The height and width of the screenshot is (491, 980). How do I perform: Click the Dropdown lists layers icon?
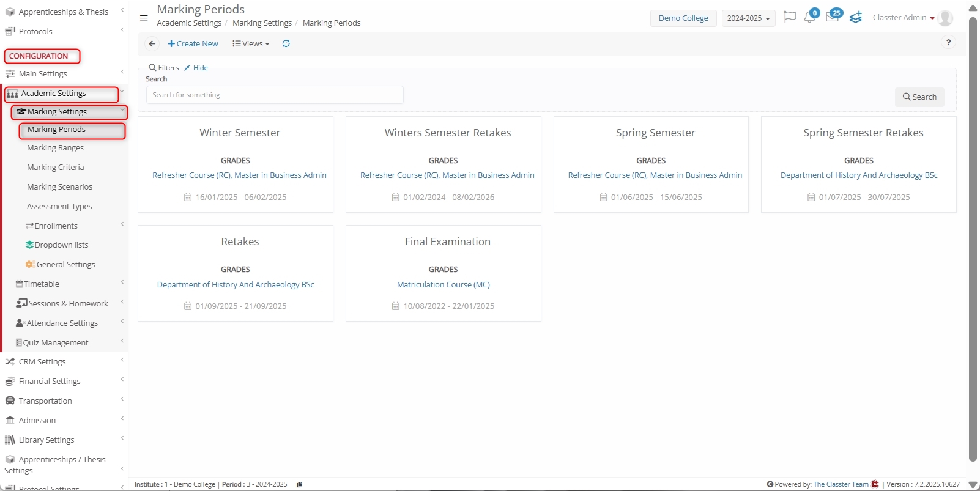click(29, 245)
